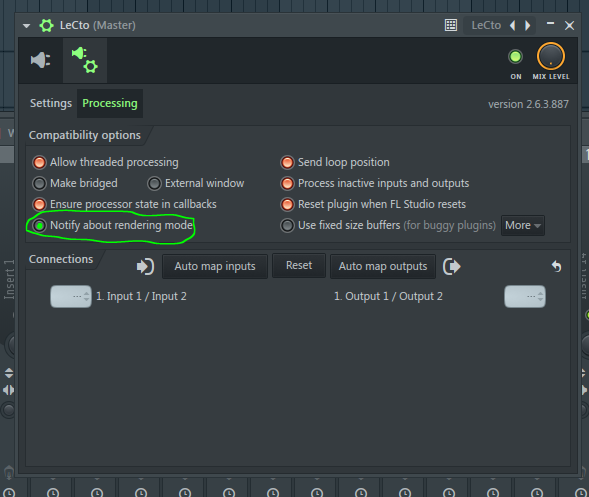Click the mixer vertical arrows icon at left

coord(9,373)
